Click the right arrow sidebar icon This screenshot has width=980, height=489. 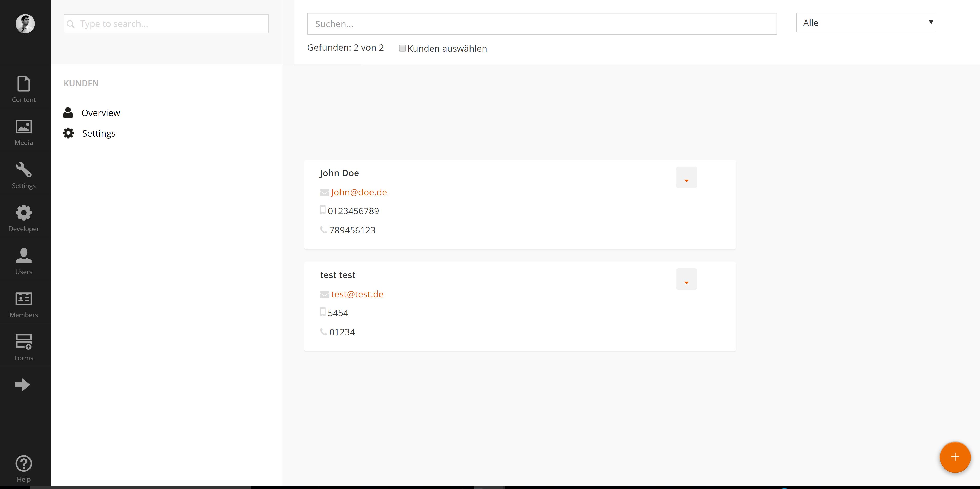[x=23, y=384]
